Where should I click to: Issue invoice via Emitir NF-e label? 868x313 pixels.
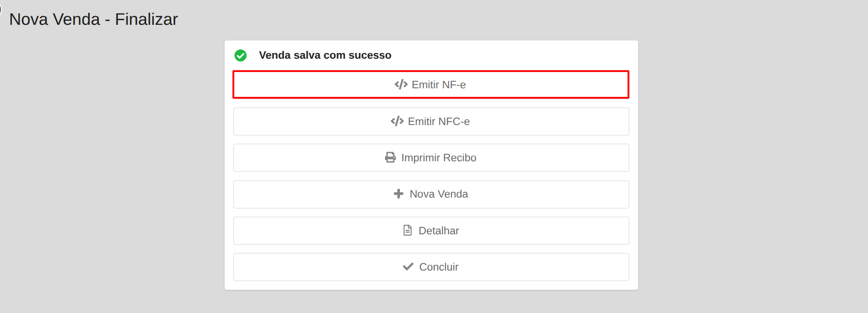[439, 84]
